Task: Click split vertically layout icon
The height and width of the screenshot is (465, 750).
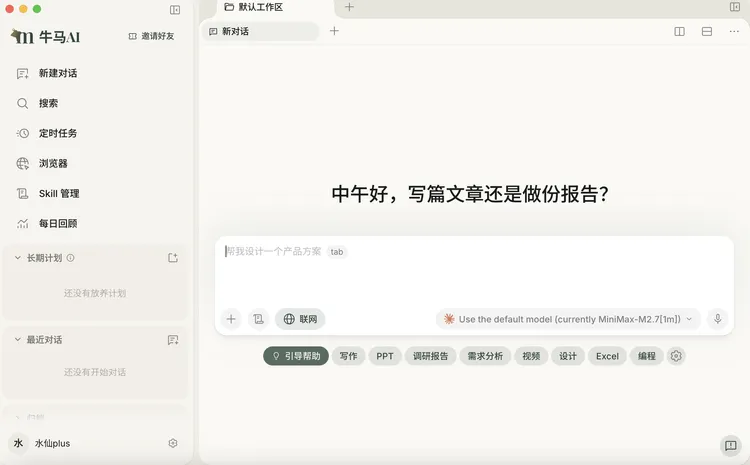Action: [679, 32]
